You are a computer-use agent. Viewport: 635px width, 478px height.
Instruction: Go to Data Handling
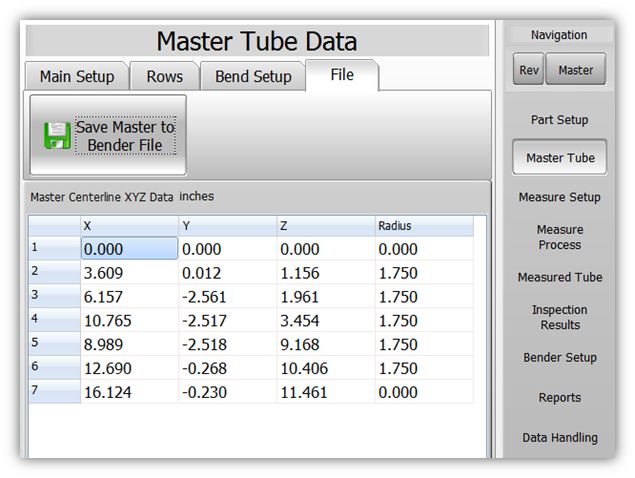tap(559, 437)
